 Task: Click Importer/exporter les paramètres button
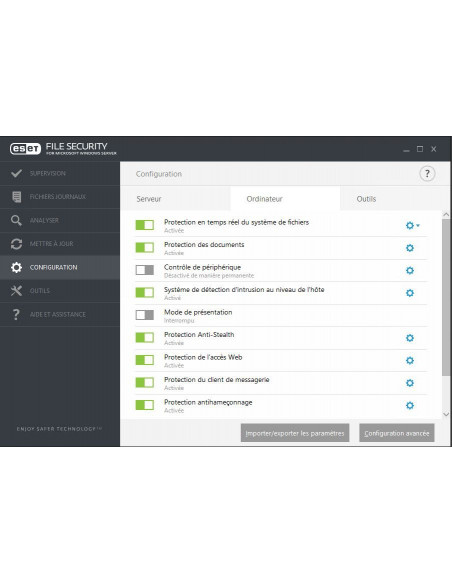[295, 433]
